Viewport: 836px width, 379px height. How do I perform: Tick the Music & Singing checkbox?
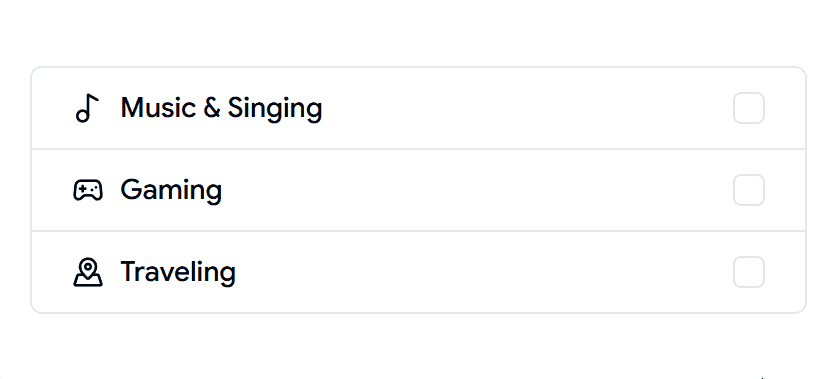pyautogui.click(x=749, y=108)
